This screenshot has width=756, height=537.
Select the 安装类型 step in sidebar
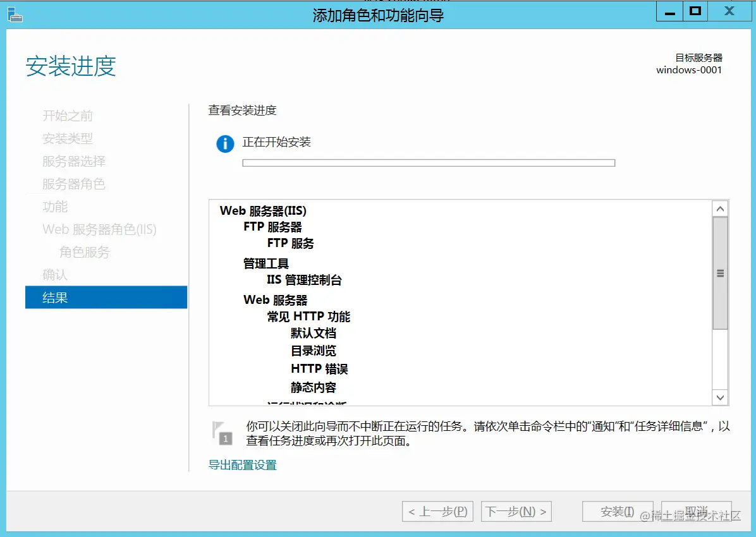click(x=68, y=138)
